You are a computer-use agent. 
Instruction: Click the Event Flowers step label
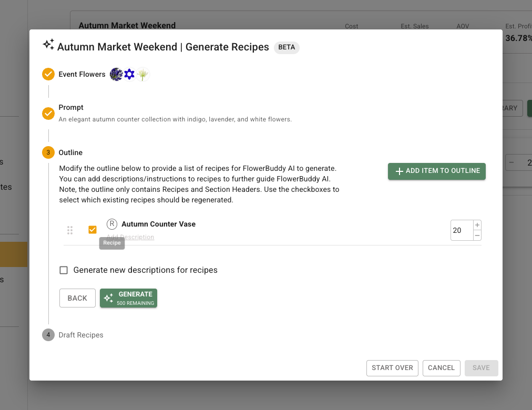(82, 74)
